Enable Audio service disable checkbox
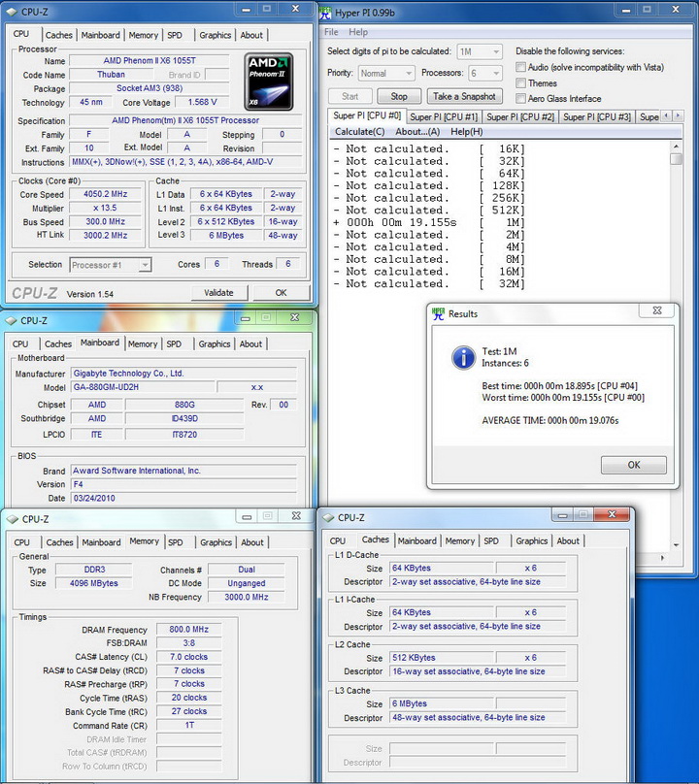The width and height of the screenshot is (699, 784). (521, 67)
